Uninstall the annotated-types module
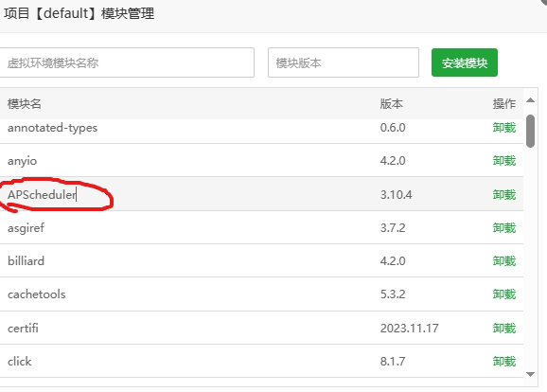Viewport: 547px width, 392px height. click(x=504, y=128)
